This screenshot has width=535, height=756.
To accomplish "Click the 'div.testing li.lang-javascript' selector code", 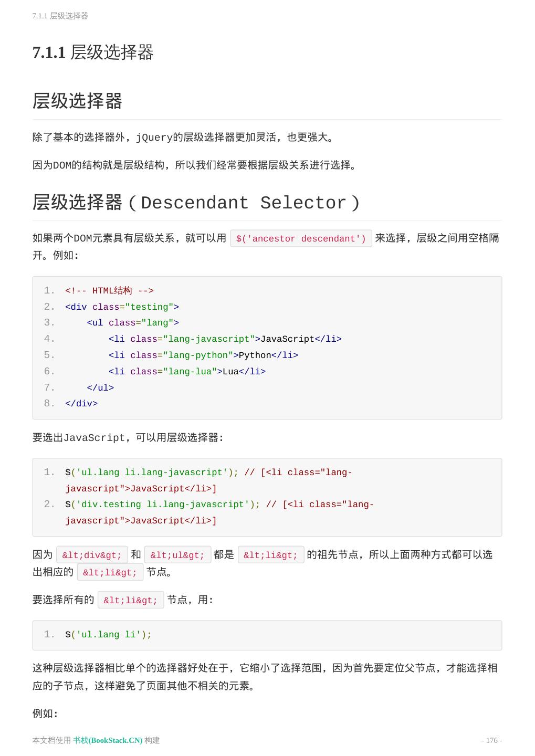I will [x=163, y=505].
